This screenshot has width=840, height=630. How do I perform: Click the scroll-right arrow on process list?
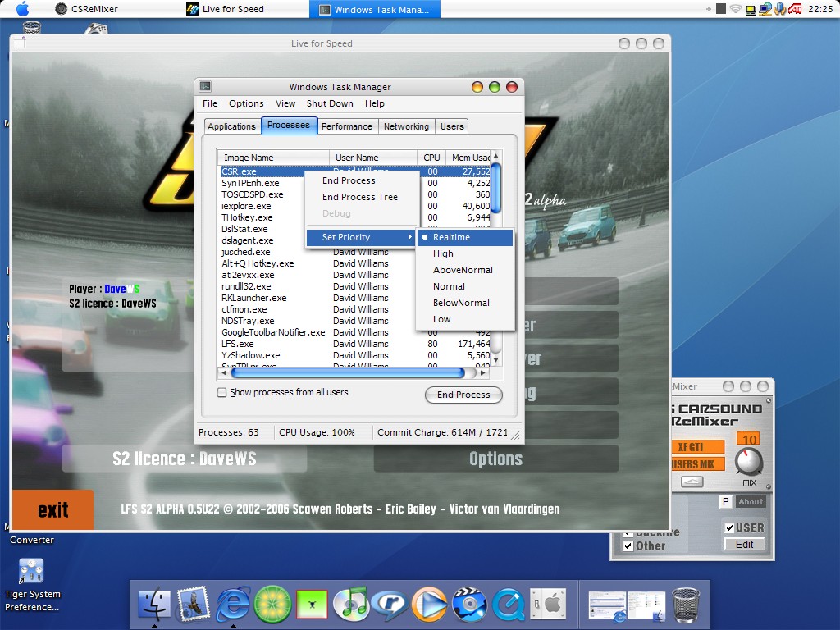(482, 373)
